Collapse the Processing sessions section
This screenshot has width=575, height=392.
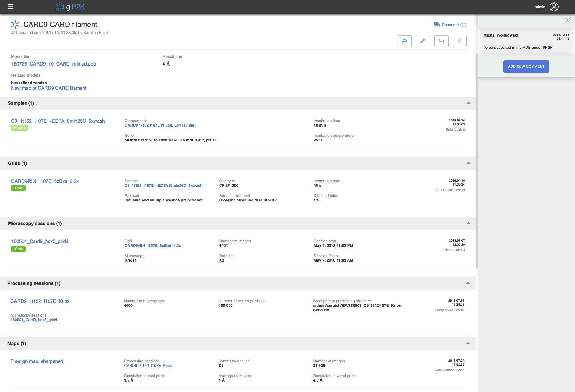pos(468,283)
